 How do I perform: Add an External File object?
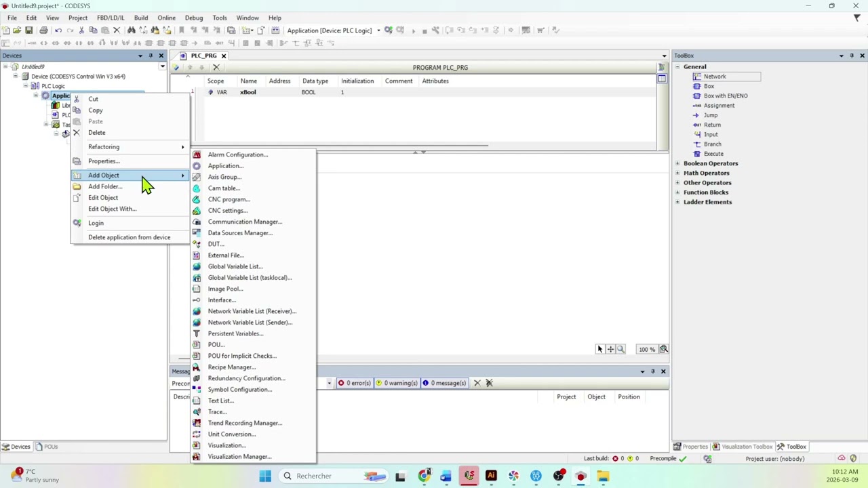coord(226,255)
